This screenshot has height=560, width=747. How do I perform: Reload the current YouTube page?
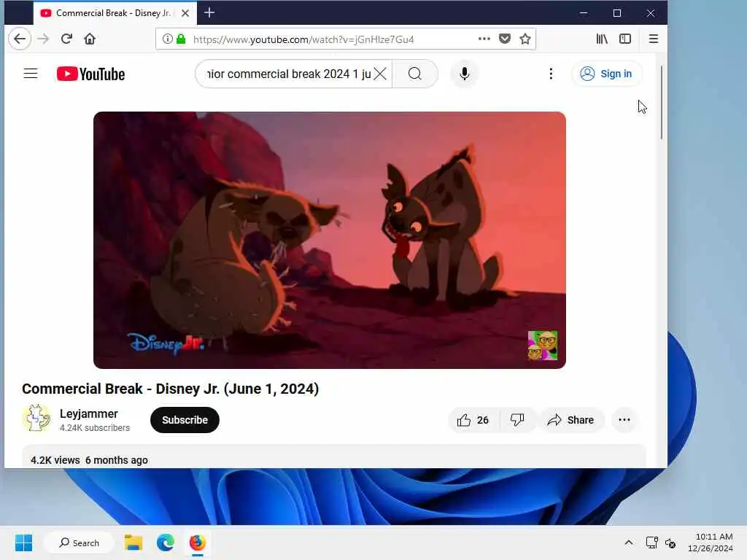pos(66,39)
